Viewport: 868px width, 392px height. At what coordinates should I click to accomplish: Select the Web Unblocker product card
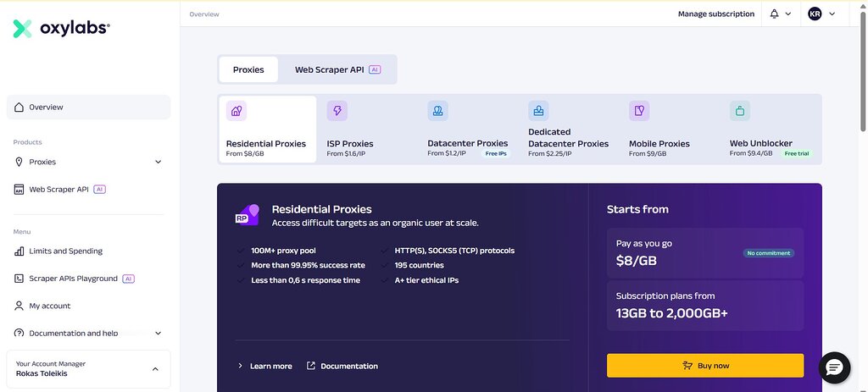771,130
